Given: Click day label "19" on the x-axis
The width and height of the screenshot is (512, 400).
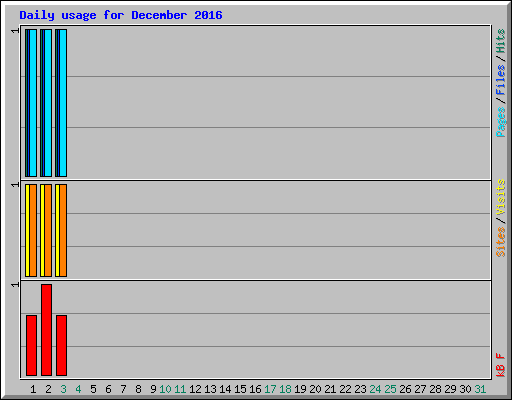Looking at the screenshot, I should click(x=300, y=389).
